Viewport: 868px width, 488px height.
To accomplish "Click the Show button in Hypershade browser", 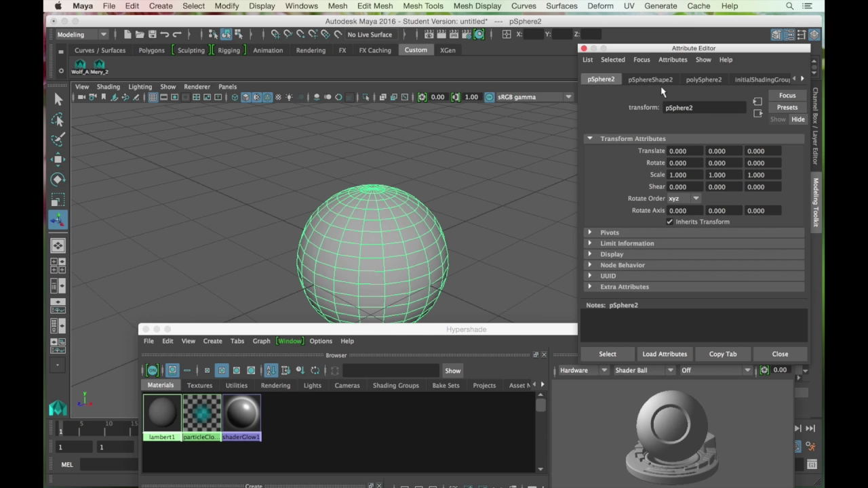I will pyautogui.click(x=452, y=371).
